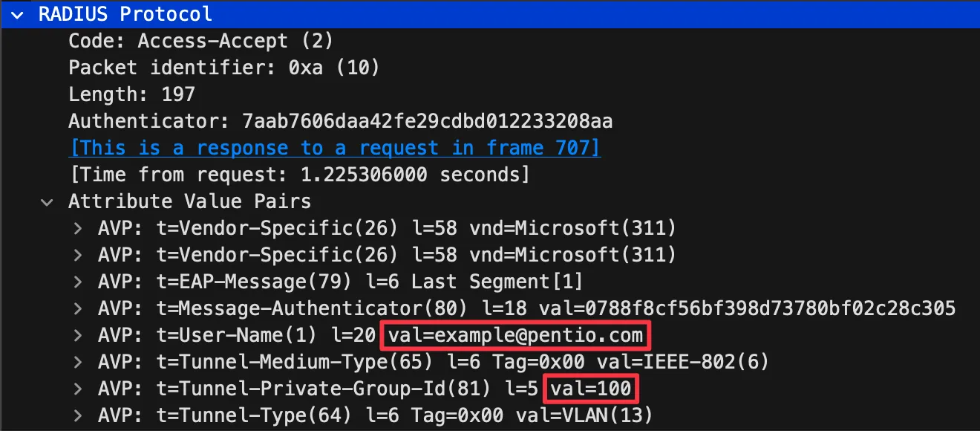Collapse the Attribute Value Pairs chevron
This screenshot has width=980, height=431.
point(48,201)
